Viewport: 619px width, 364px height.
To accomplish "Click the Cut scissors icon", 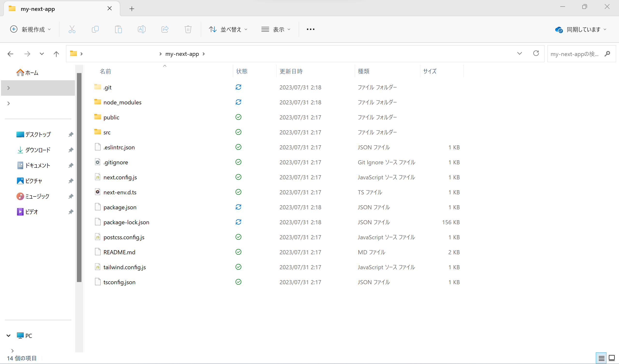I will click(x=72, y=29).
